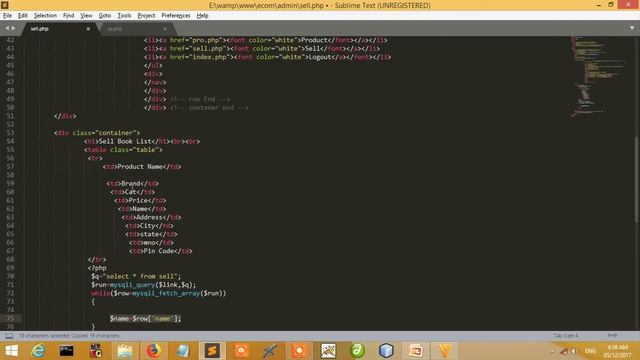Click the 'row End' comment
This screenshot has height=360, width=640.
pyautogui.click(x=200, y=99)
